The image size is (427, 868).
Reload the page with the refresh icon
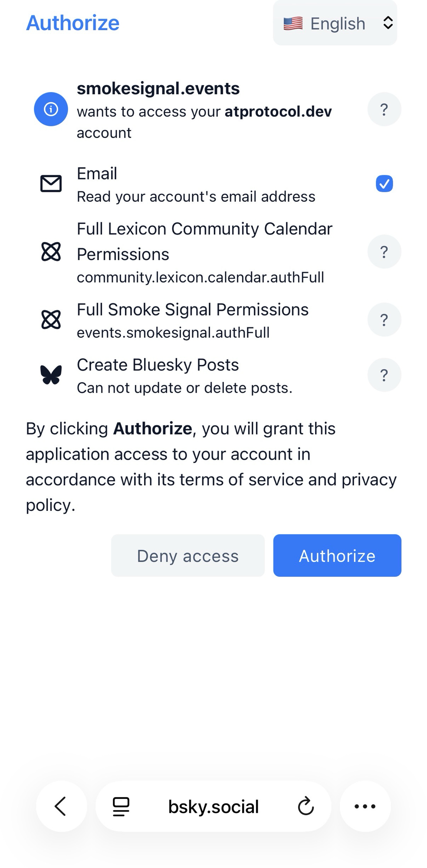click(305, 806)
